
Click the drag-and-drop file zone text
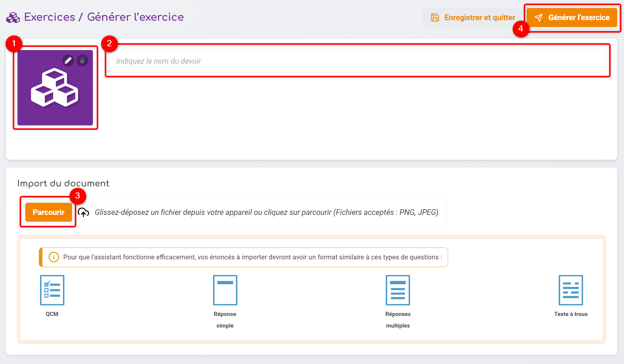point(266,212)
